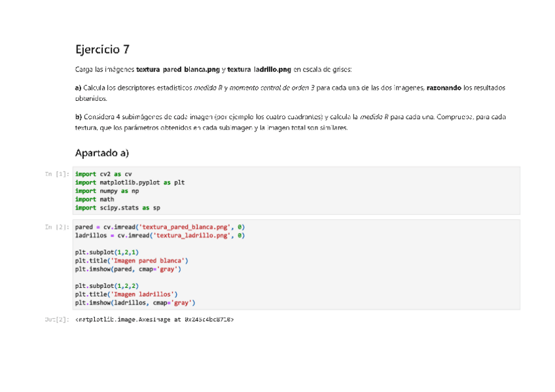This screenshot has height=392, width=555.
Task: Click the "plt.imshow(ladrillos, cmap='gray')" line
Action: [135, 303]
